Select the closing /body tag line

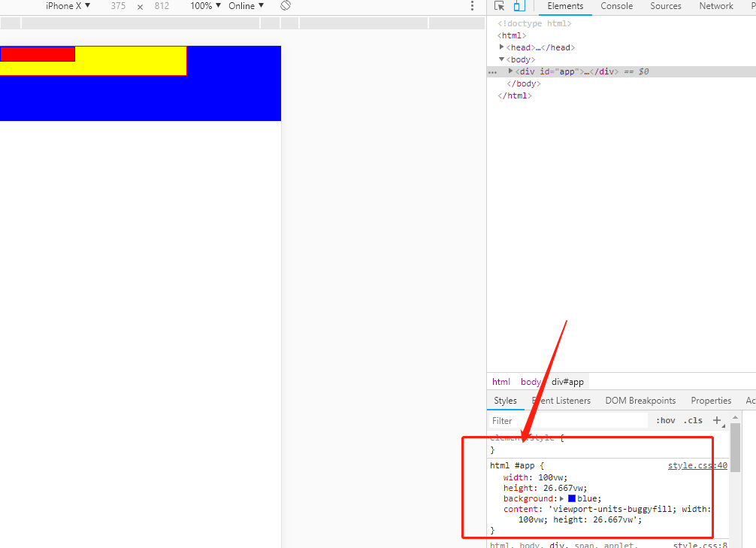pyautogui.click(x=524, y=83)
